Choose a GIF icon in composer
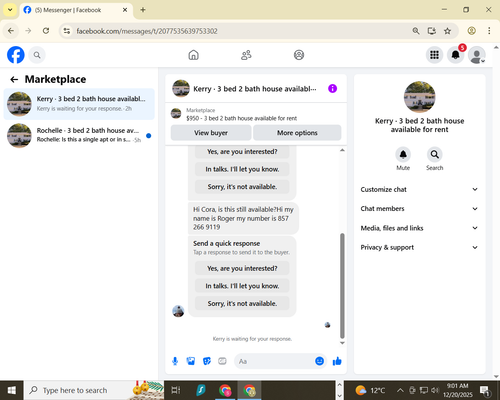Viewport: 500px width, 400px height. 222,361
